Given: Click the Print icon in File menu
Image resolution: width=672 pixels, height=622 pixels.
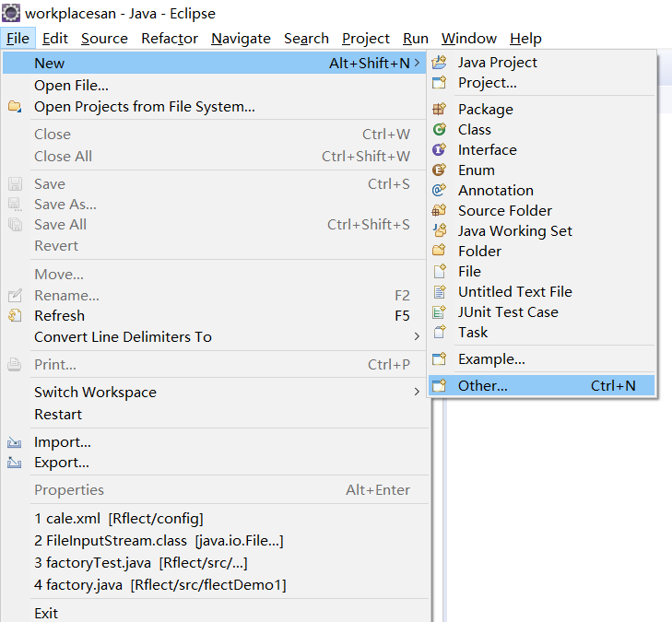Looking at the screenshot, I should [x=15, y=365].
